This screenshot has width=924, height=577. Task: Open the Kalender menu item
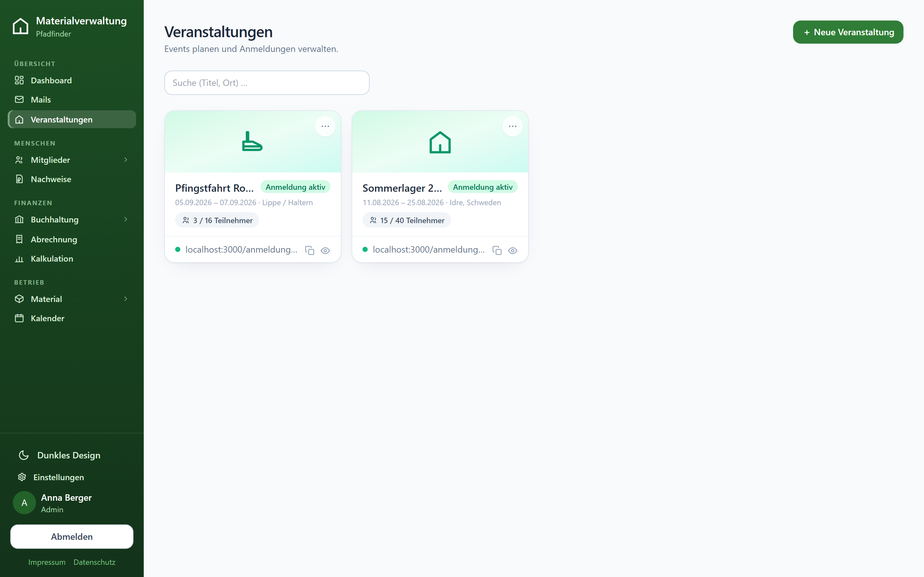72,318
